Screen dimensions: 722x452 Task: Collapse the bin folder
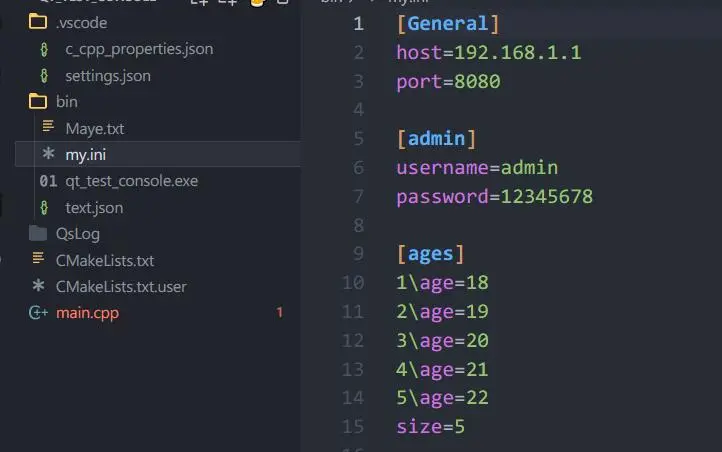[x=66, y=101]
